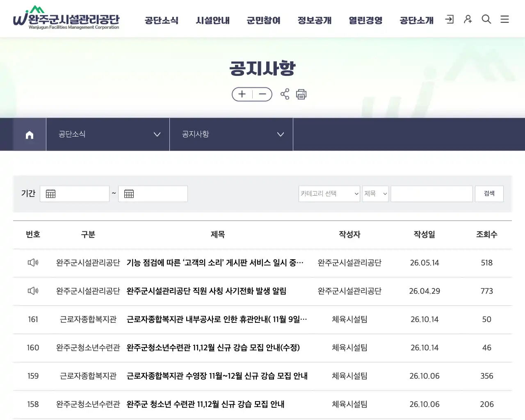
Task: Open the site search magnifier icon
Action: coord(486,19)
